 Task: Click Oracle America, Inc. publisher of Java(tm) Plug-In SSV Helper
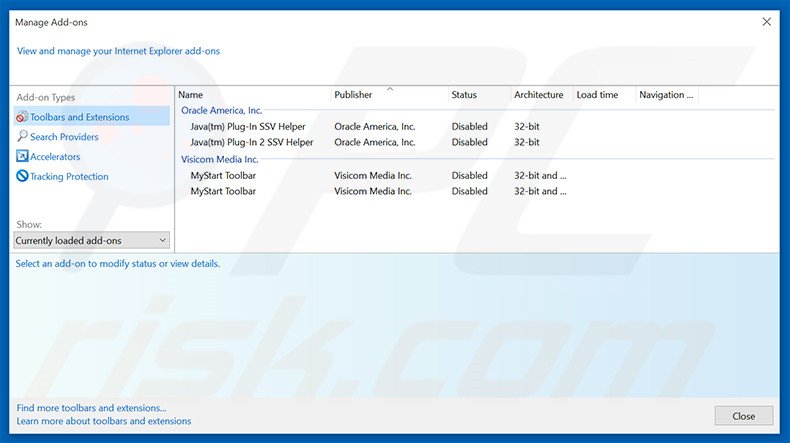374,126
